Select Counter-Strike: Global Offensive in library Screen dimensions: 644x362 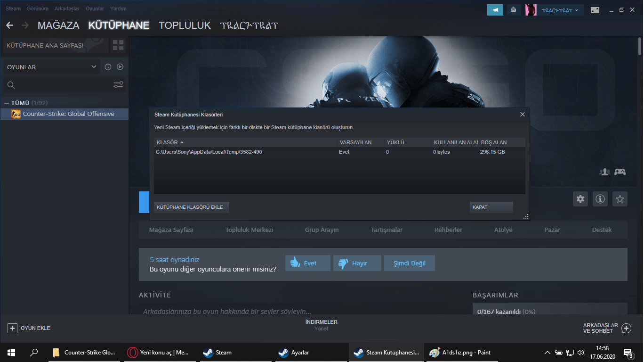(64, 114)
